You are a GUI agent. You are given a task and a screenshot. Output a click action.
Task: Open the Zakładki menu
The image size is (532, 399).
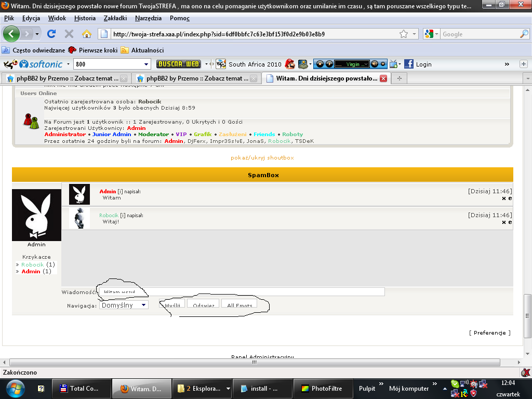[x=115, y=18]
